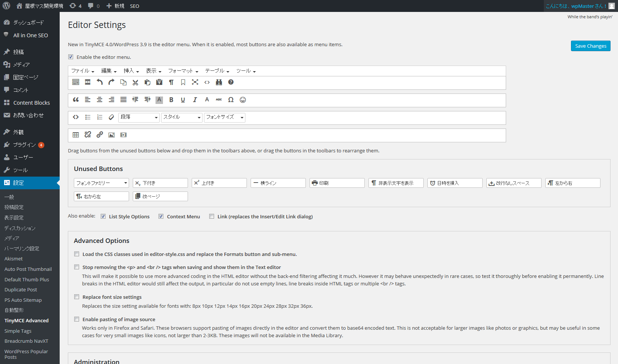
Task: Click the Justify alignment icon
Action: 123,100
